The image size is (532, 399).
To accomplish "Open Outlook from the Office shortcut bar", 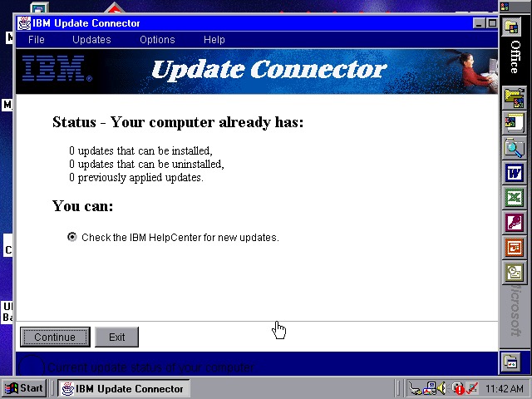I will (515, 272).
